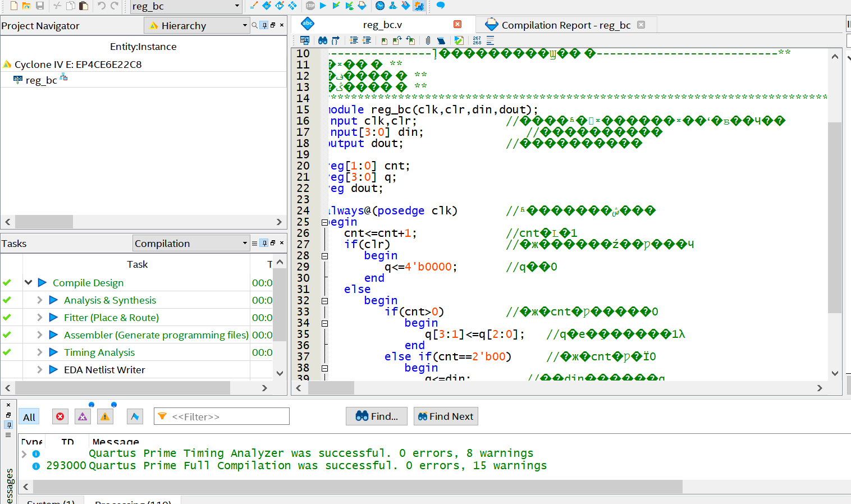Start Analysis & Synthesis checkmark-play icon
Screen dimensions: 851x504
coord(336,6)
